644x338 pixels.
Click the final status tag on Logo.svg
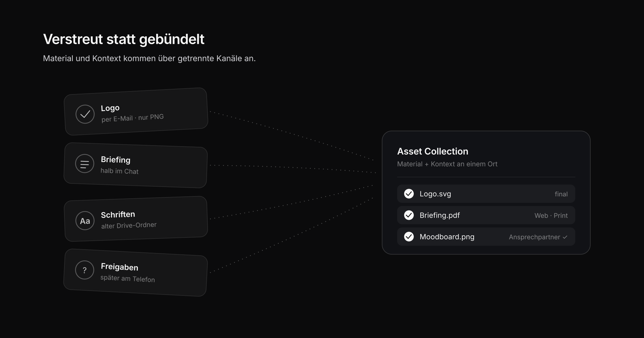pyautogui.click(x=561, y=194)
